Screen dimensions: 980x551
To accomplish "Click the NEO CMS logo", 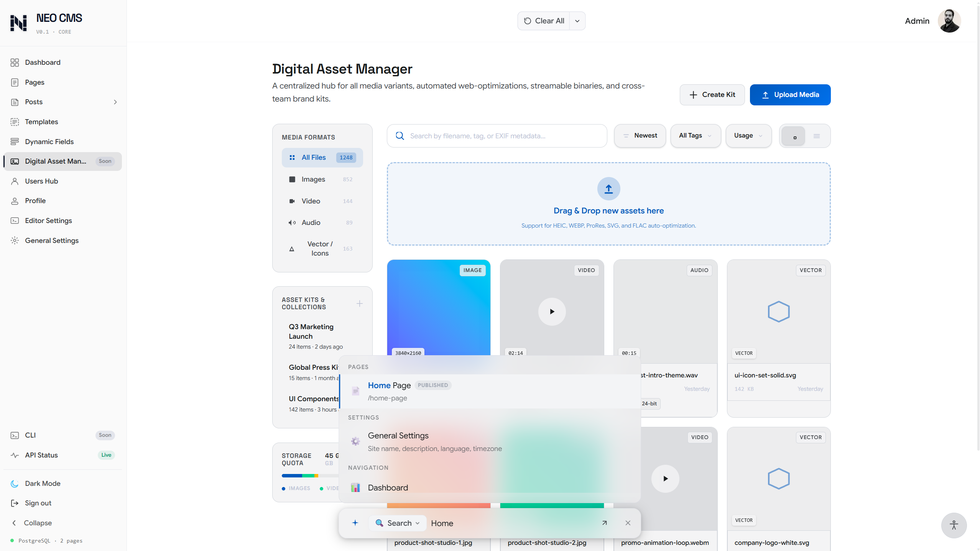I will tap(18, 23).
